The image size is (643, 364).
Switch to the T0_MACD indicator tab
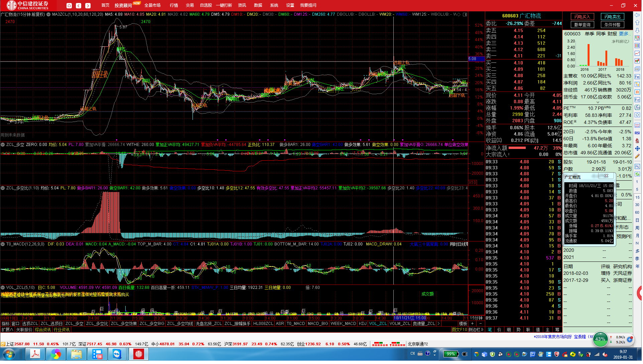[x=296, y=324]
